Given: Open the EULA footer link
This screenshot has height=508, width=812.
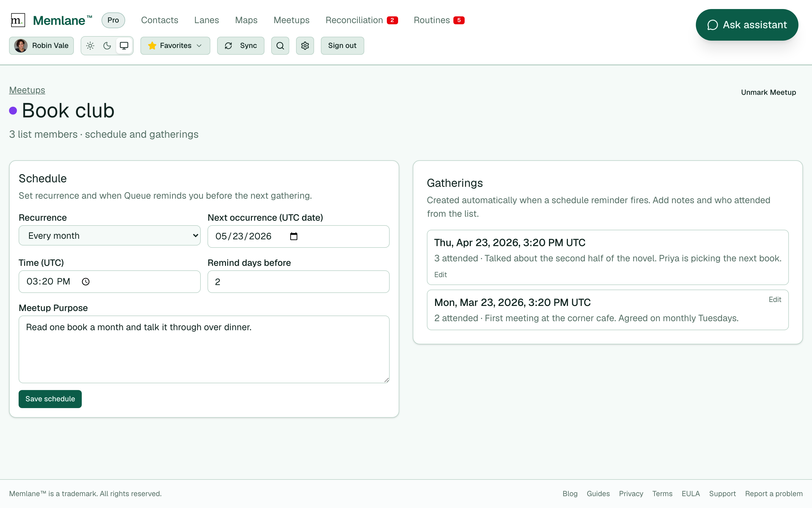Looking at the screenshot, I should pos(690,494).
